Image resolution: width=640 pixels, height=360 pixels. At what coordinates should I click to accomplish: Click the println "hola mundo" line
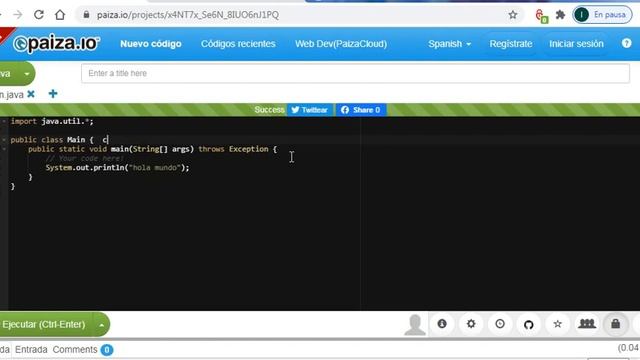[x=117, y=167]
